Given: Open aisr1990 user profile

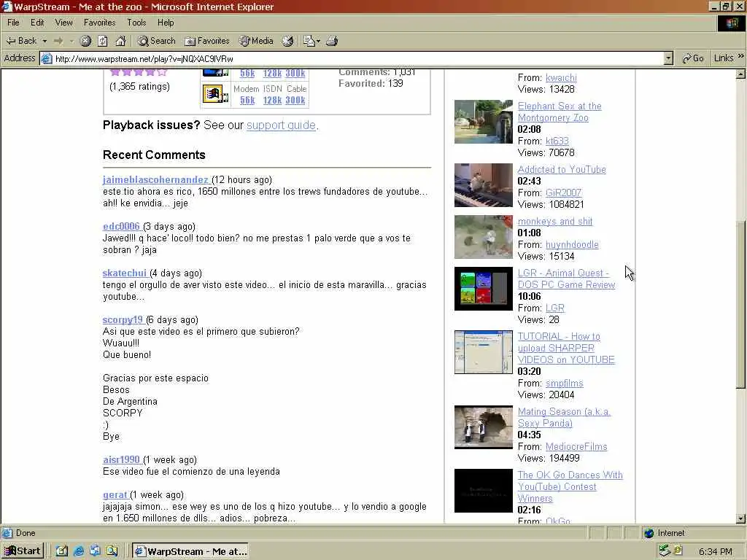Looking at the screenshot, I should [122, 459].
